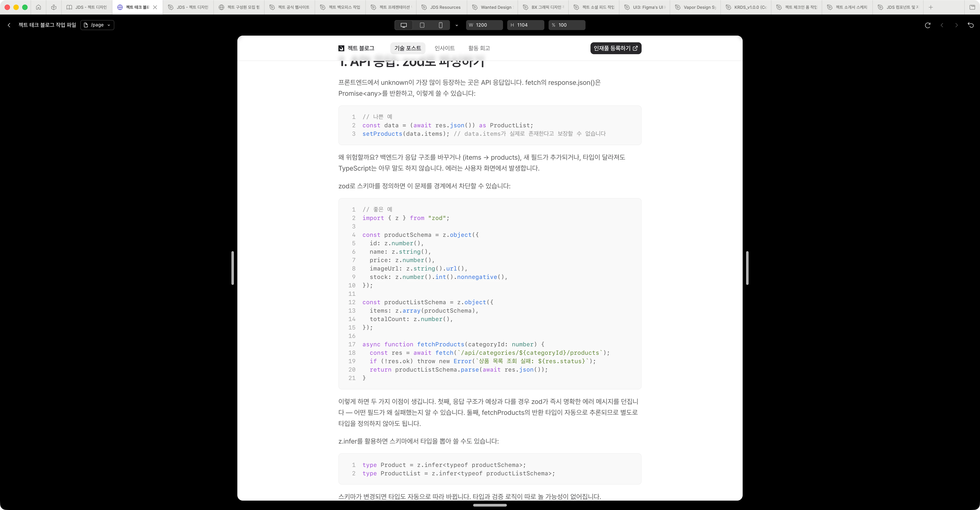Click the % zoom input field

(567, 25)
